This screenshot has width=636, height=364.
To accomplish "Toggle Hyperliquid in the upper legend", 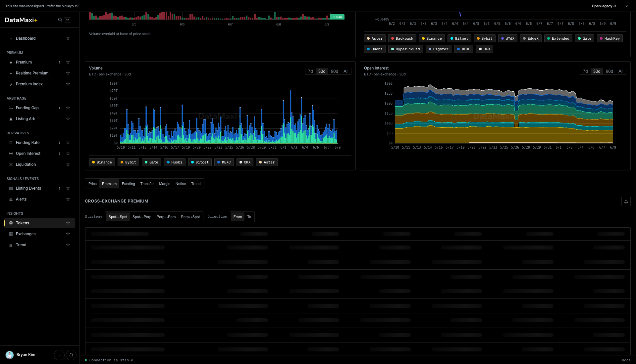I will (405, 49).
